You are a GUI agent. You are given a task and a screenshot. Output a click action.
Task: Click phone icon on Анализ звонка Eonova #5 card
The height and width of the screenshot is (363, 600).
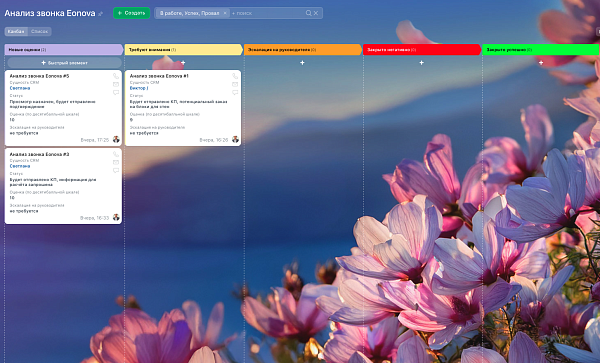tap(116, 76)
